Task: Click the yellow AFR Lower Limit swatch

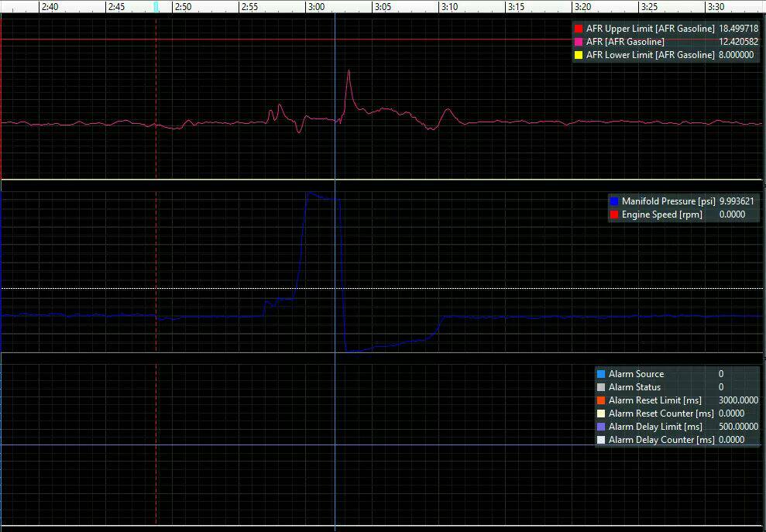Action: click(x=579, y=55)
